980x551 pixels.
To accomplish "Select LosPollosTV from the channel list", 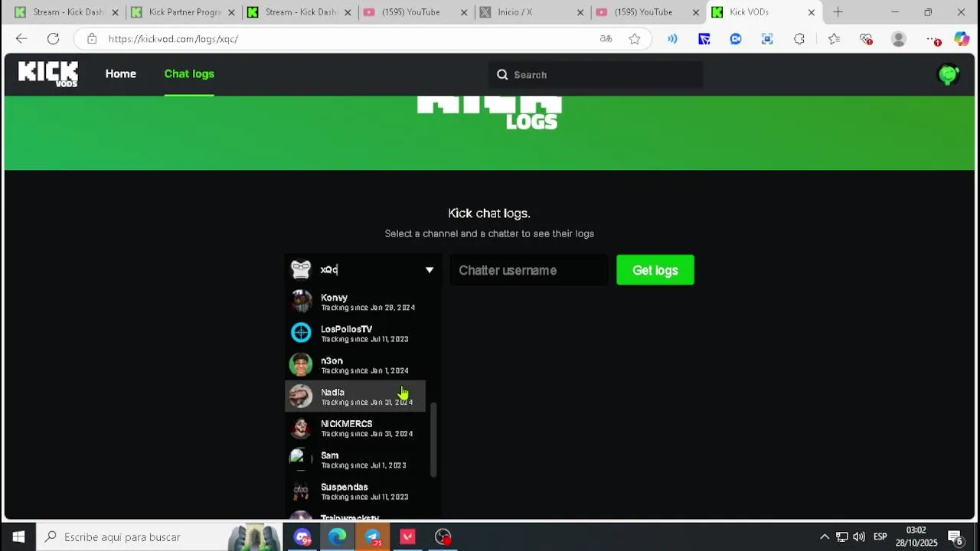I will [355, 333].
